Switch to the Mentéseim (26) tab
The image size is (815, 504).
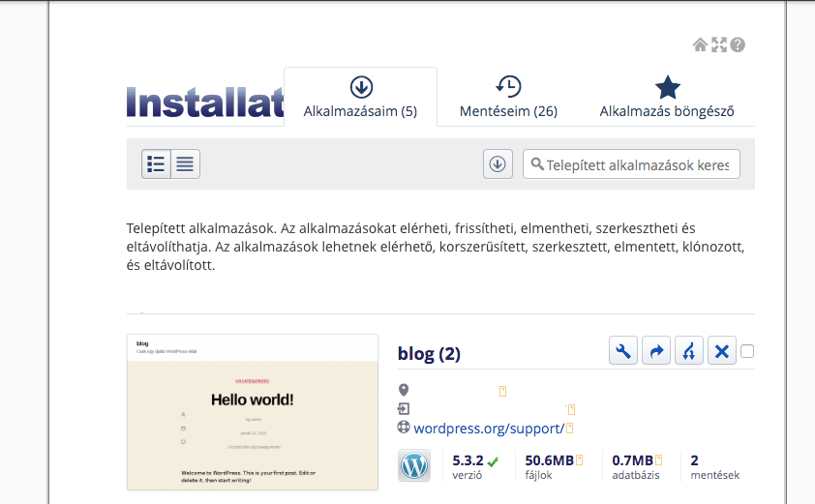point(508,97)
